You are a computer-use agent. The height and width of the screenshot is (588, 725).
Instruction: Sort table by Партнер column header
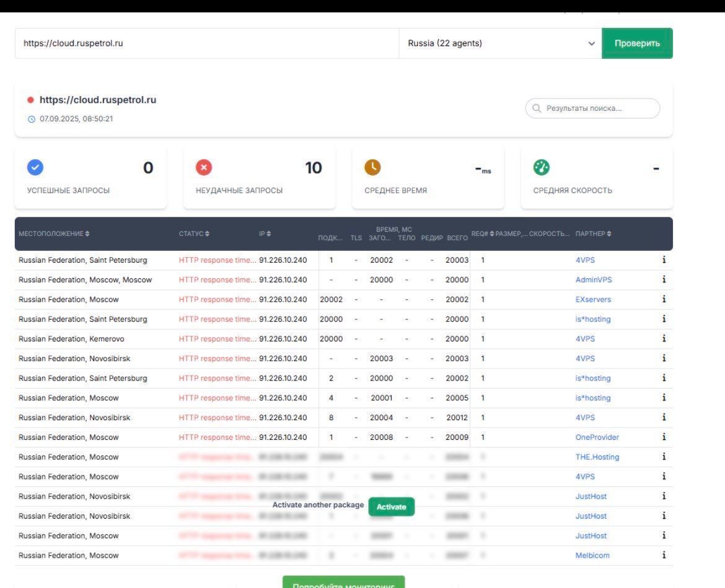[x=593, y=234]
